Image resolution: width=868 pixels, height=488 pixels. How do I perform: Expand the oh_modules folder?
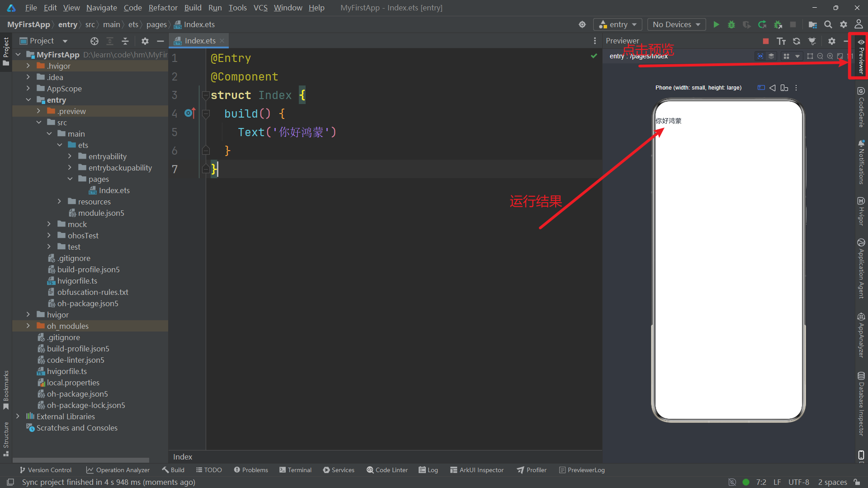pos(28,326)
